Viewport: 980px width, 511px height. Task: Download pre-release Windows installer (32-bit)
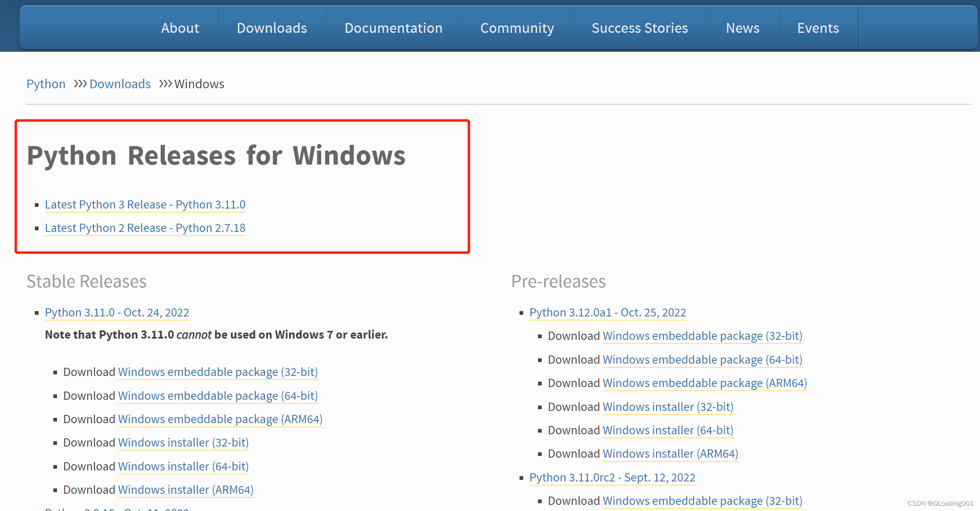click(668, 407)
